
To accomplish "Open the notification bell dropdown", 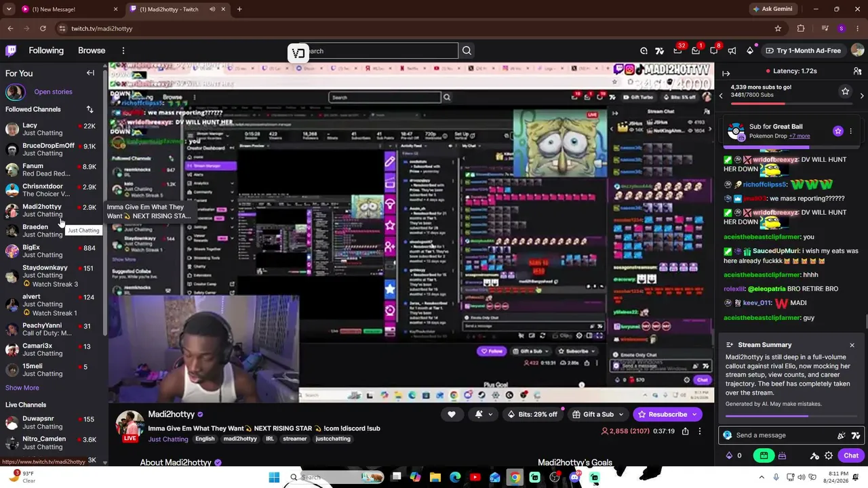I will tap(482, 414).
